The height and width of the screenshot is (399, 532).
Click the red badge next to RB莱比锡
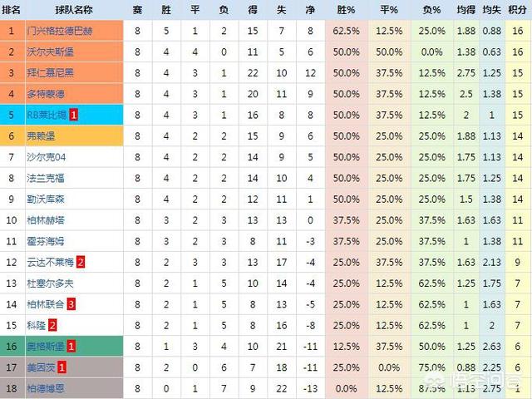tap(73, 115)
